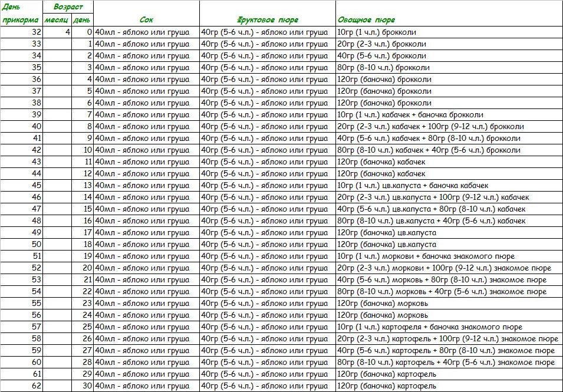Click the age day cell with value 22
This screenshot has width=563, height=392.
point(83,291)
